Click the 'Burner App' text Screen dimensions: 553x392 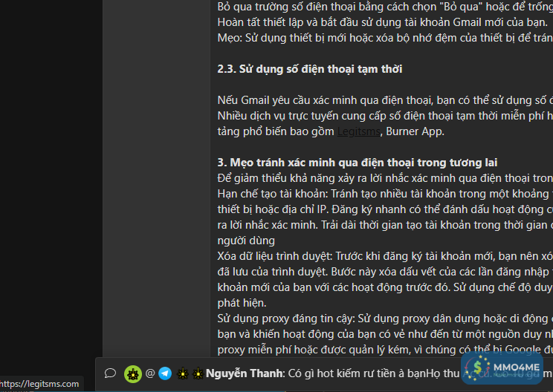coord(414,131)
